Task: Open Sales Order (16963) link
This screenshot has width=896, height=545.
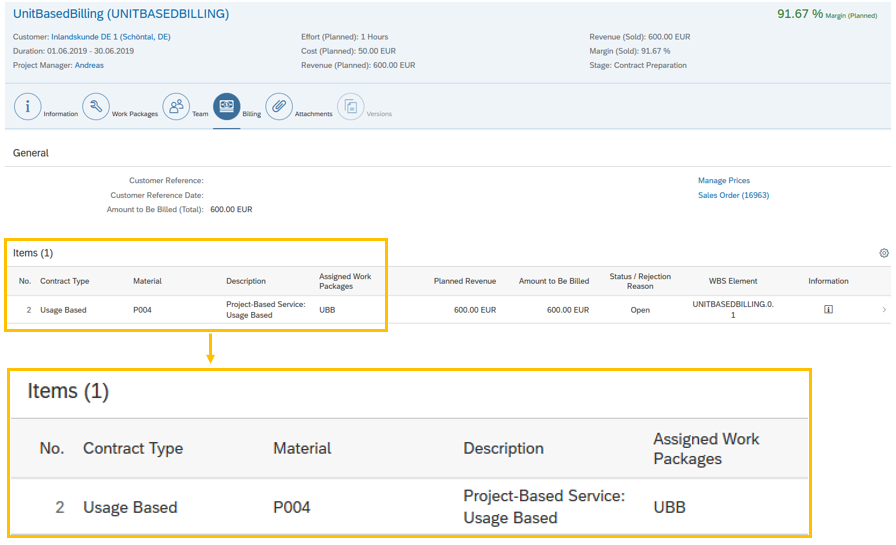Action: 734,195
